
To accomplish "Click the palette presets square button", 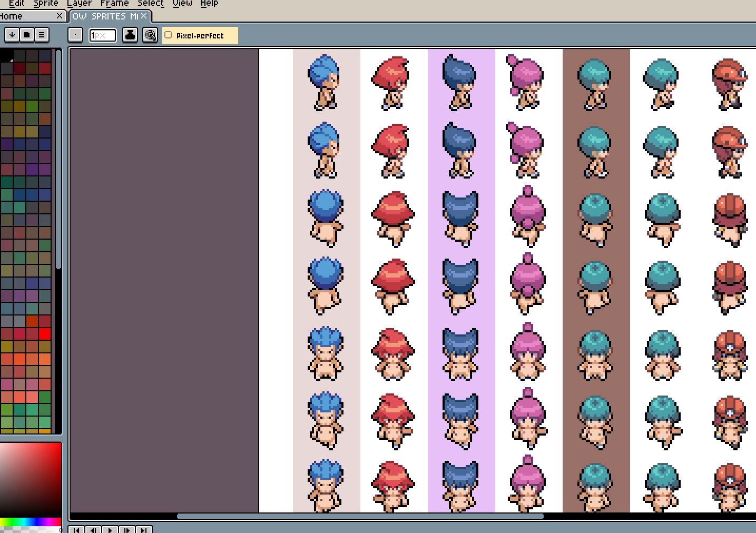I will (x=26, y=35).
